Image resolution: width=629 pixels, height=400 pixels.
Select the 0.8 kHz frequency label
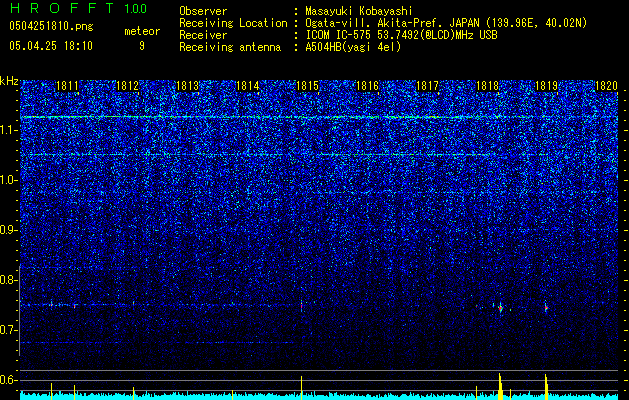point(9,280)
